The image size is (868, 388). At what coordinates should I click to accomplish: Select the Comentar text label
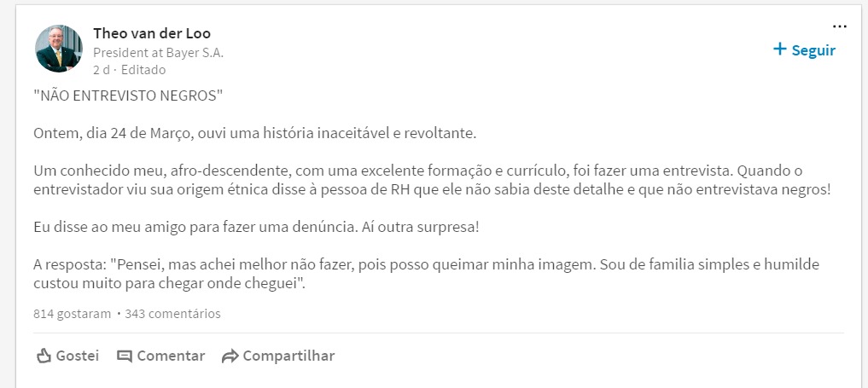tap(171, 356)
